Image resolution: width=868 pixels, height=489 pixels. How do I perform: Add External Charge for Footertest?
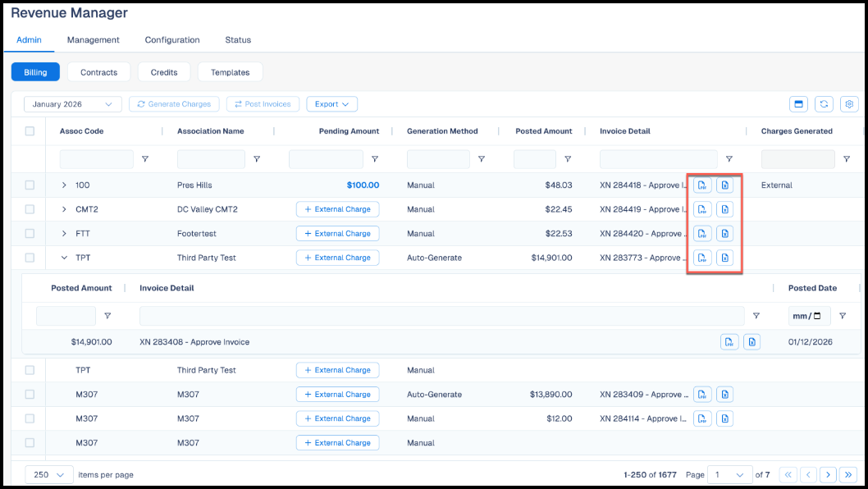click(338, 234)
